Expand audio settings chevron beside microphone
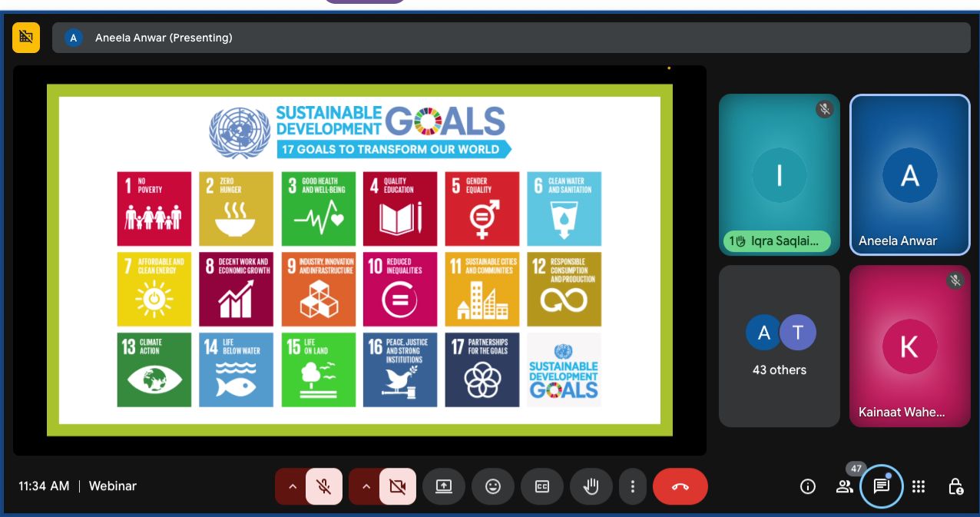980x517 pixels. pos(291,486)
